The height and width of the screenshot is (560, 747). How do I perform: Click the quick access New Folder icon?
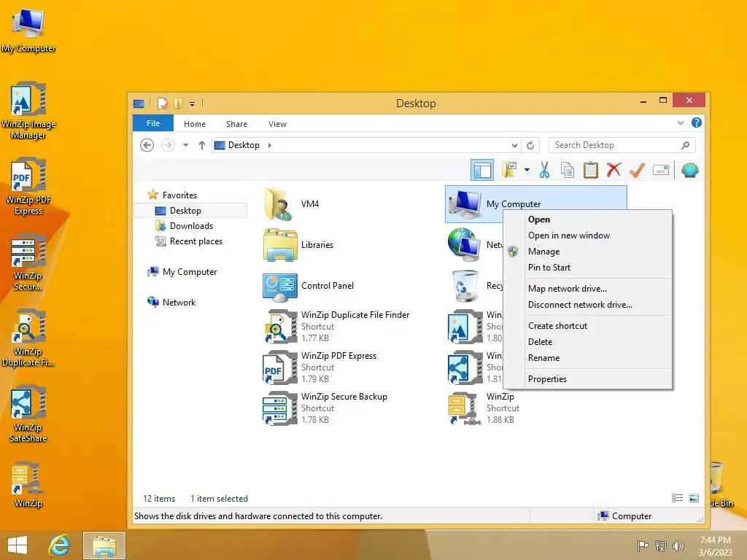(x=178, y=104)
